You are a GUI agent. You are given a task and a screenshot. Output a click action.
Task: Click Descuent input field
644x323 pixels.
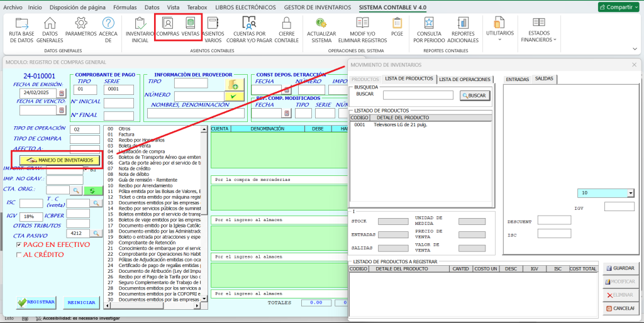(554, 220)
